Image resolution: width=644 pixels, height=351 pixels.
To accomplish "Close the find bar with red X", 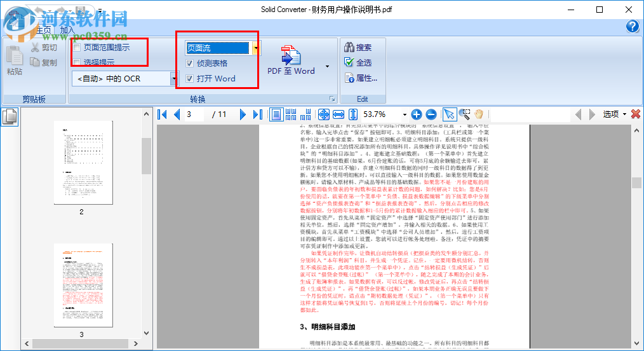I will [x=636, y=114].
